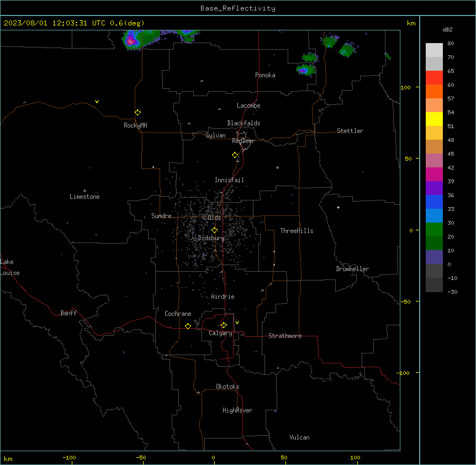Click the Limestone label
The image size is (476, 465).
coord(84,197)
